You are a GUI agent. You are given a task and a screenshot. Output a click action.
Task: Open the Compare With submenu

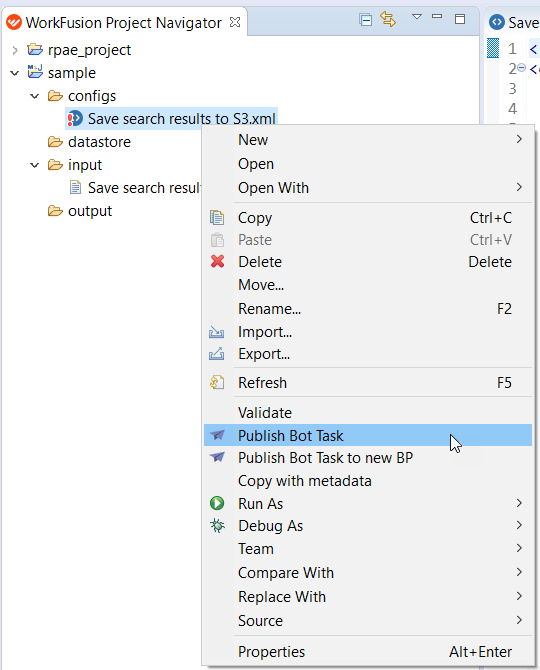click(x=368, y=573)
